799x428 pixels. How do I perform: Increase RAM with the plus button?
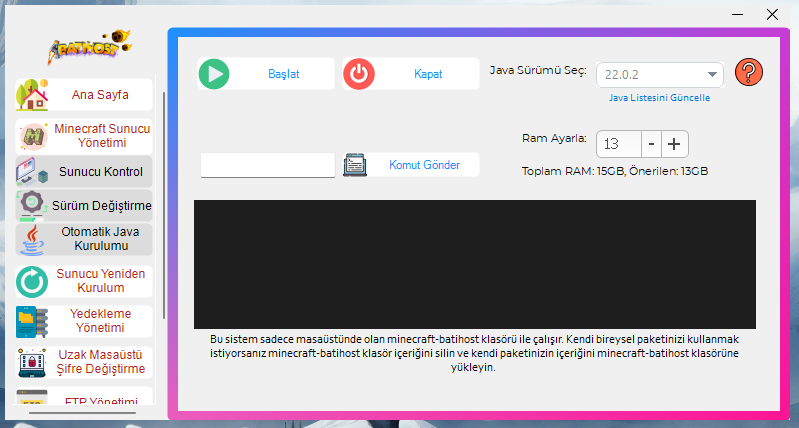pos(674,144)
